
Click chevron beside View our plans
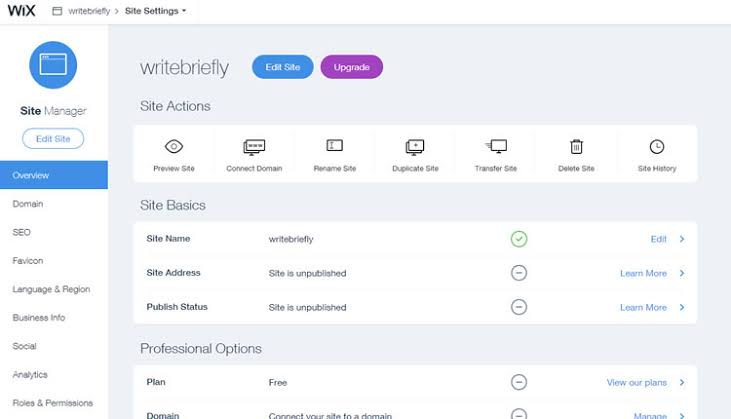pos(682,382)
